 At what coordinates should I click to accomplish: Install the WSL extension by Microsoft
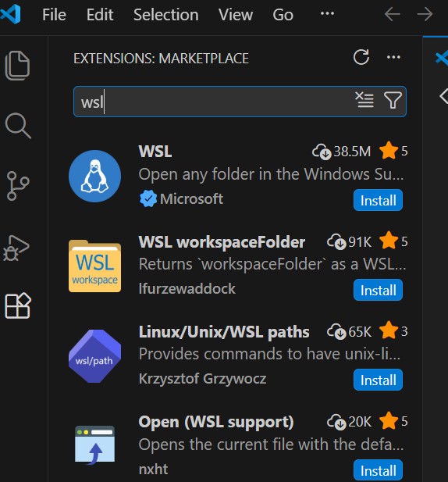(378, 200)
